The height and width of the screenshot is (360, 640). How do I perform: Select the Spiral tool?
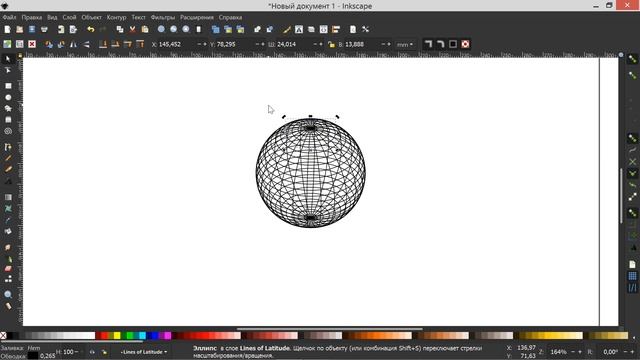point(8,131)
